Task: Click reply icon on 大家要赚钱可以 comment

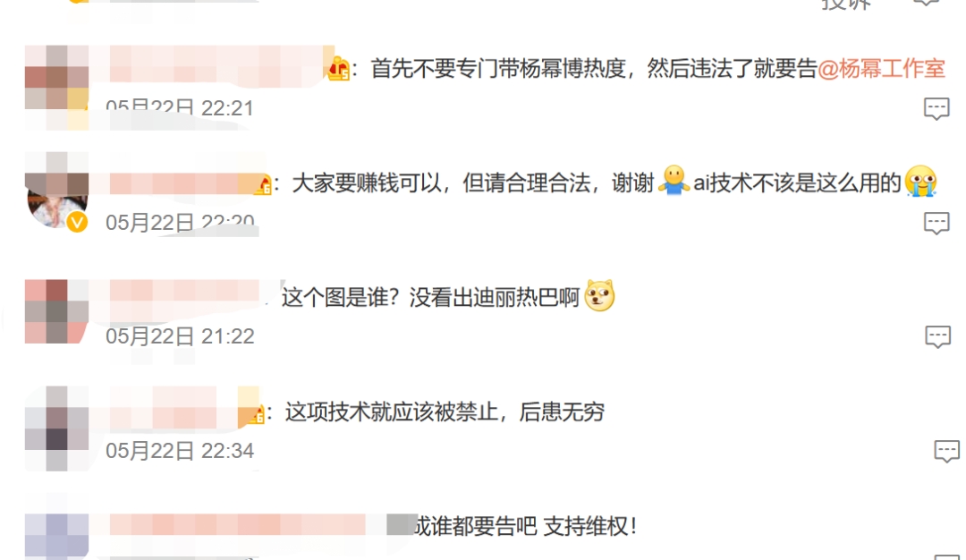Action: point(936,223)
